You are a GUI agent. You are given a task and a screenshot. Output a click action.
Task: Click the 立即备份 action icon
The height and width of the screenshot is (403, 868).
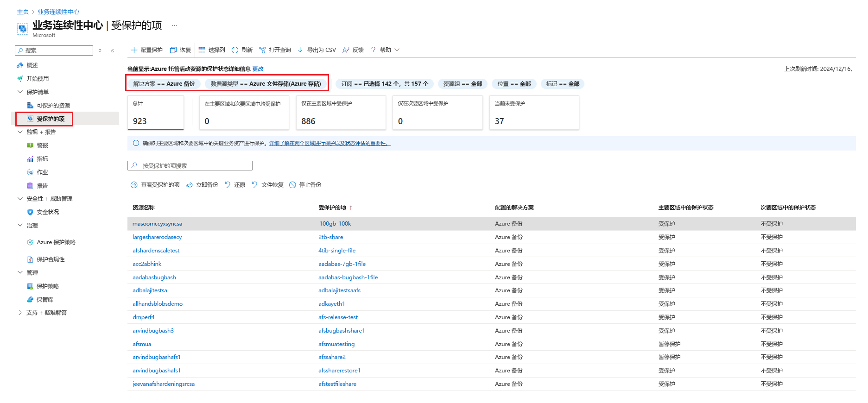coord(189,185)
